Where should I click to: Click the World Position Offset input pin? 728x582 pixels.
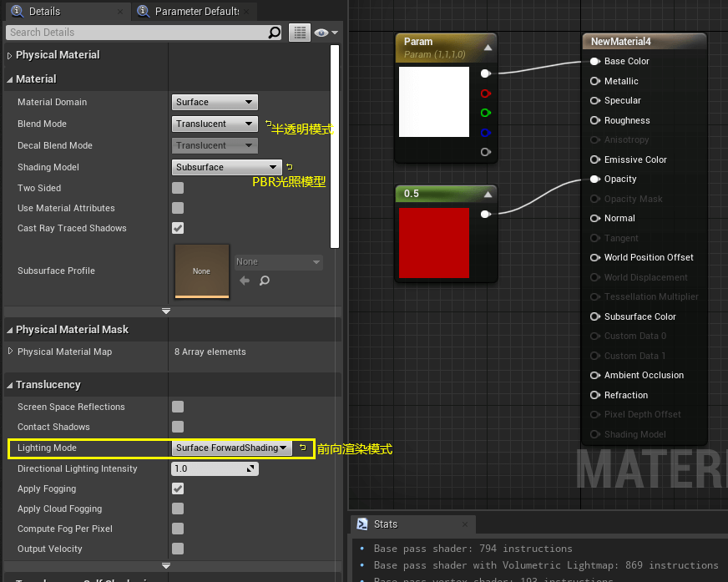594,257
